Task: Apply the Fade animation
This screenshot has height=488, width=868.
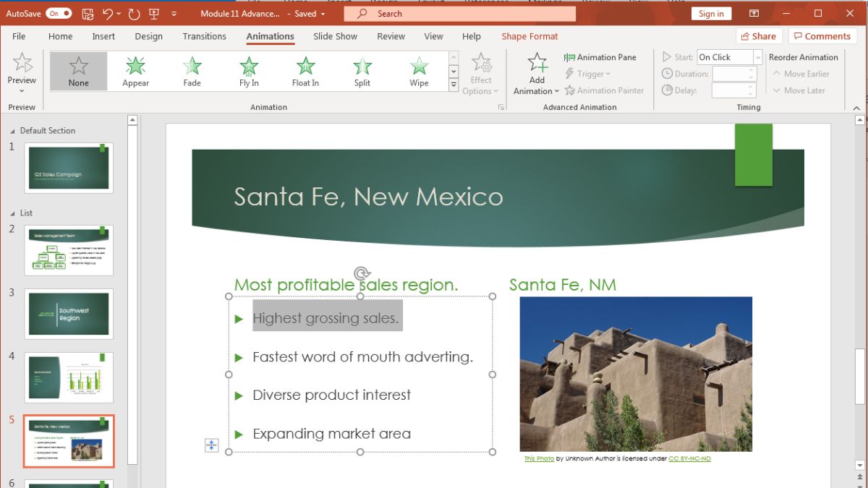Action: pyautogui.click(x=191, y=70)
